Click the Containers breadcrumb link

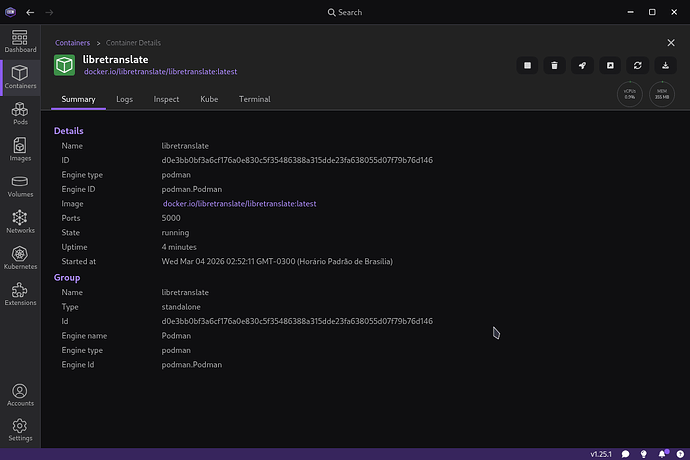tap(72, 43)
